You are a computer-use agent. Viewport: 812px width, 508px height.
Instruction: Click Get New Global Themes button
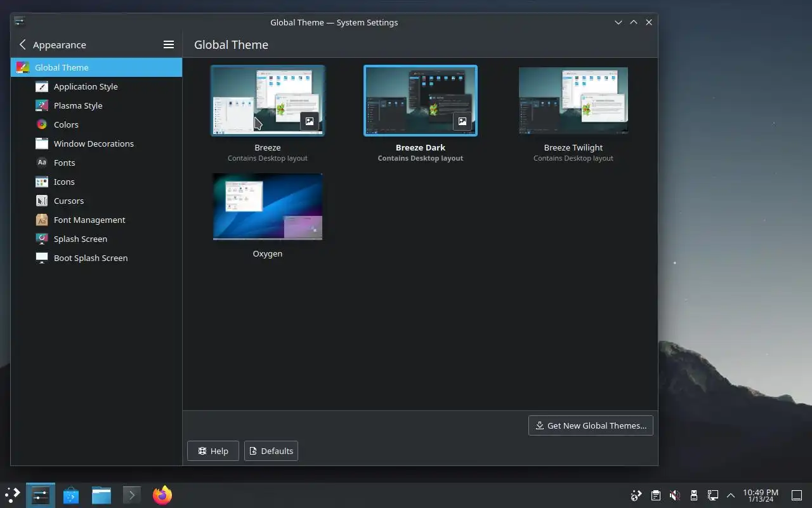point(591,425)
